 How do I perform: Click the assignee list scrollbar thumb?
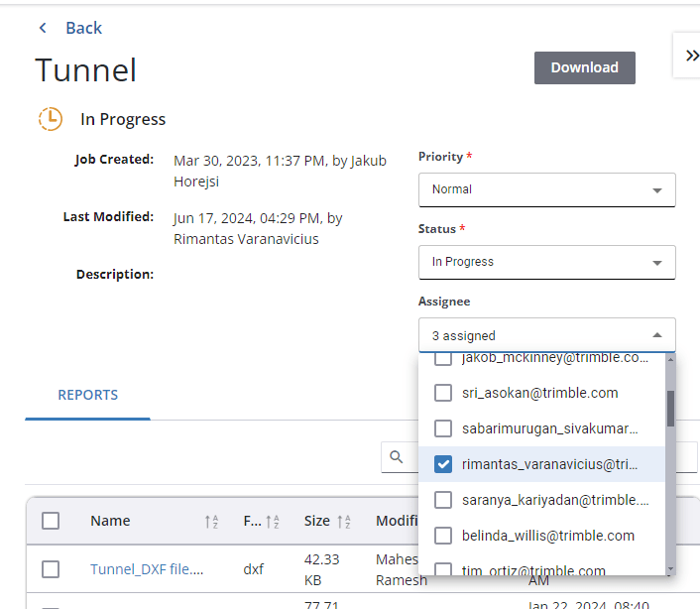pos(670,407)
